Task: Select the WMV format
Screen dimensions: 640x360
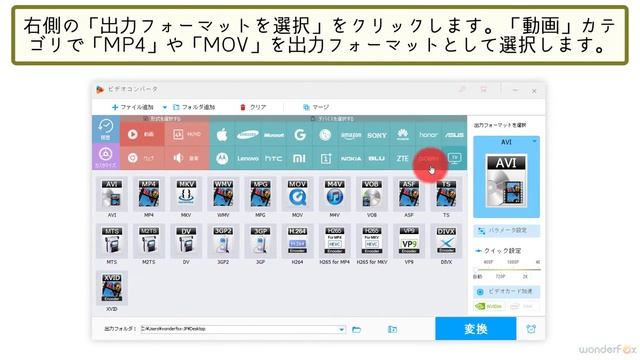Action: coord(223,194)
